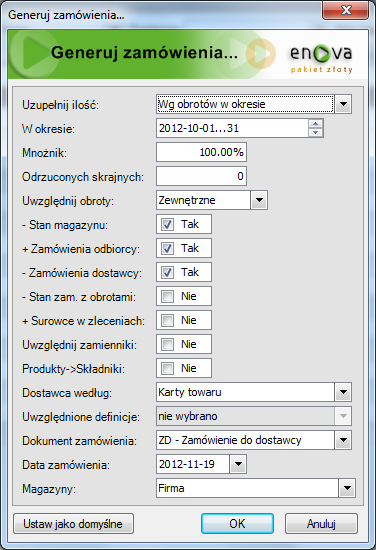Expand the Dokument zamówienia dropdown arrow

(343, 440)
